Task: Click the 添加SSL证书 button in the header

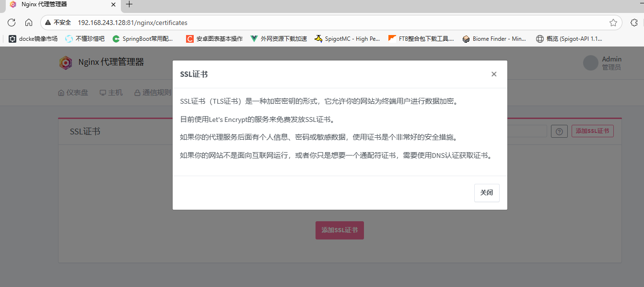Action: click(x=592, y=132)
